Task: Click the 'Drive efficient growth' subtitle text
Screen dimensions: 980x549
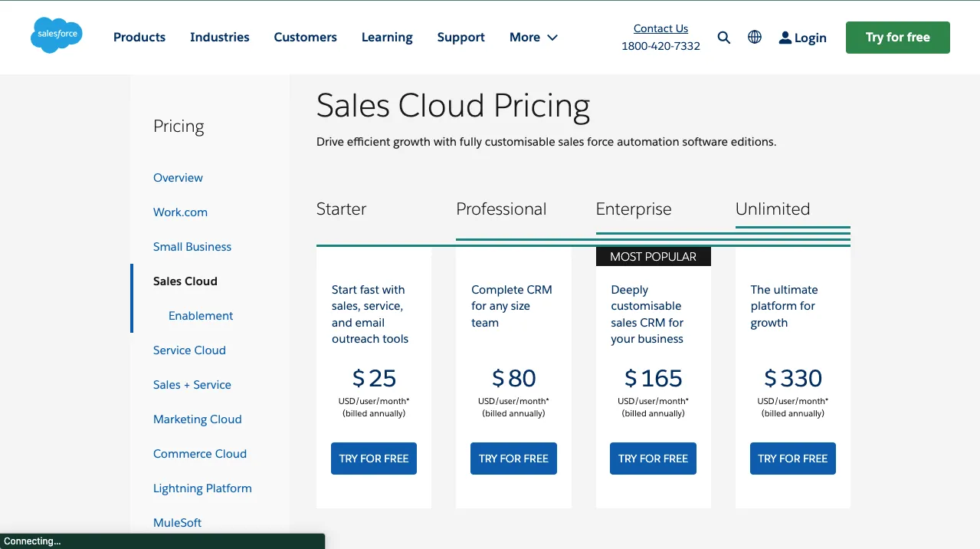Action: click(x=546, y=142)
